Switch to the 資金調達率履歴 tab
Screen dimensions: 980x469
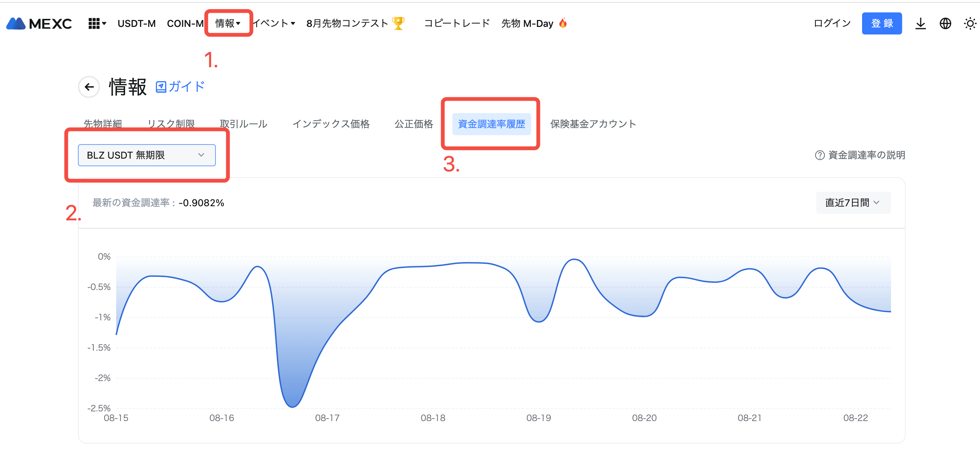pyautogui.click(x=491, y=124)
